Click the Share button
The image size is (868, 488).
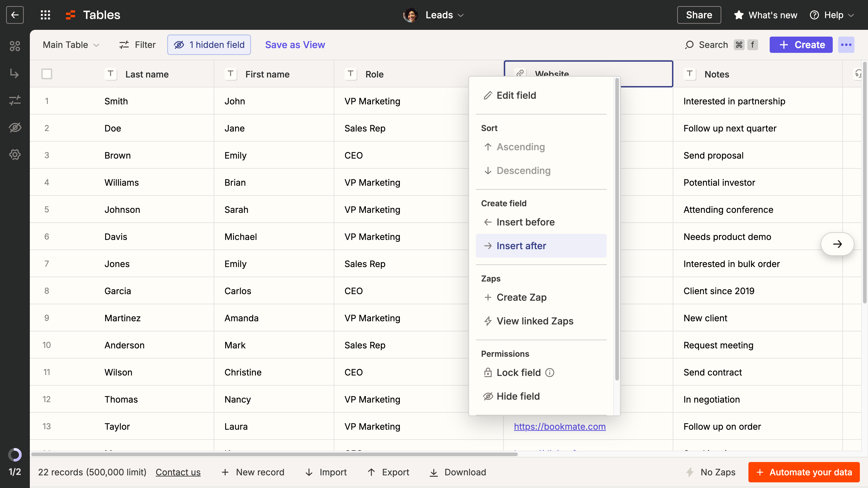click(x=699, y=15)
